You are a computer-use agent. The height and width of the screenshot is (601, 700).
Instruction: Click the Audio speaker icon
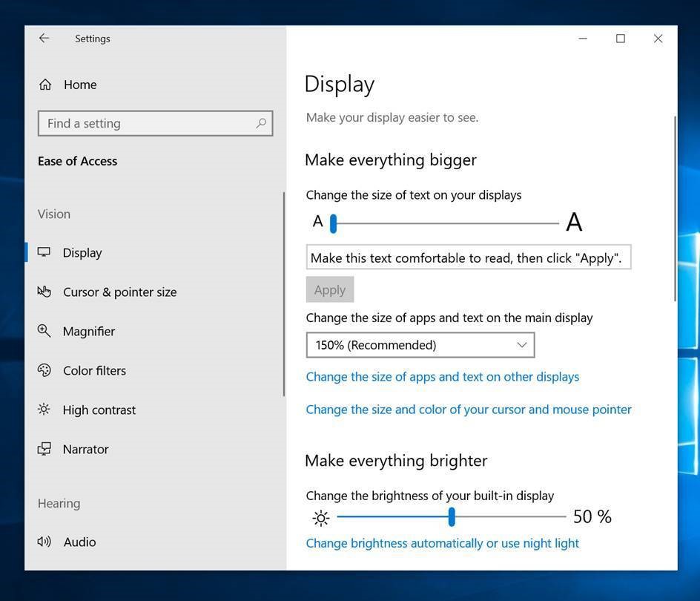point(44,542)
